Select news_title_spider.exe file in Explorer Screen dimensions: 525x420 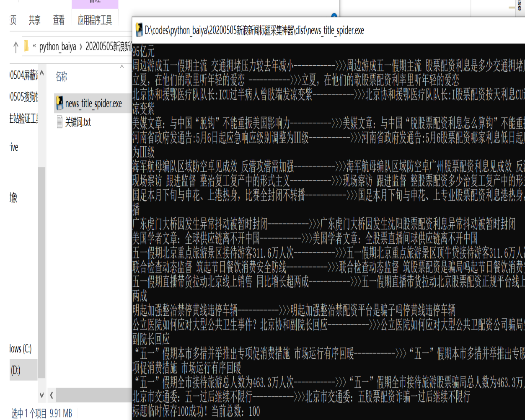click(93, 103)
